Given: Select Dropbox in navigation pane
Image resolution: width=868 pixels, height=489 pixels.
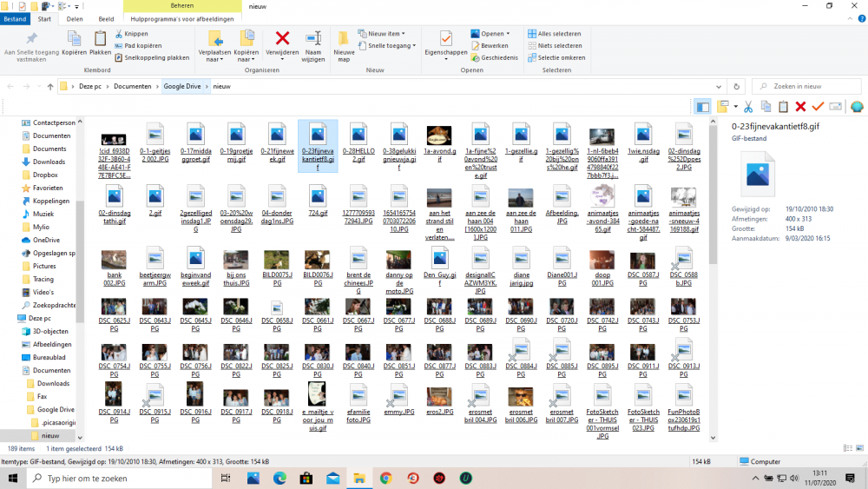Looking at the screenshot, I should click(45, 175).
